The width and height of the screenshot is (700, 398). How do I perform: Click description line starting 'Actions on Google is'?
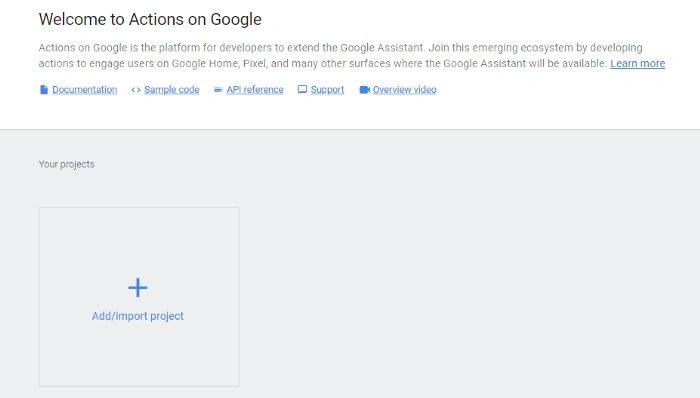(340, 48)
